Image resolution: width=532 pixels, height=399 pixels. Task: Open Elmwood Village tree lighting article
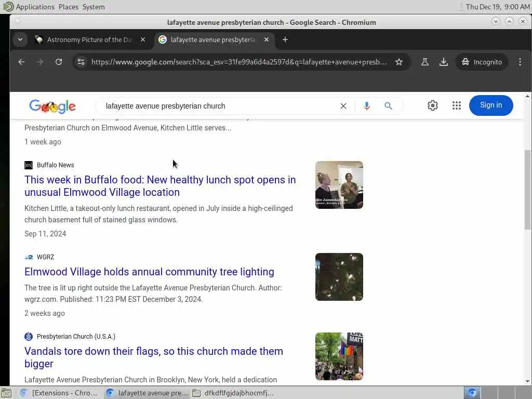click(x=149, y=272)
